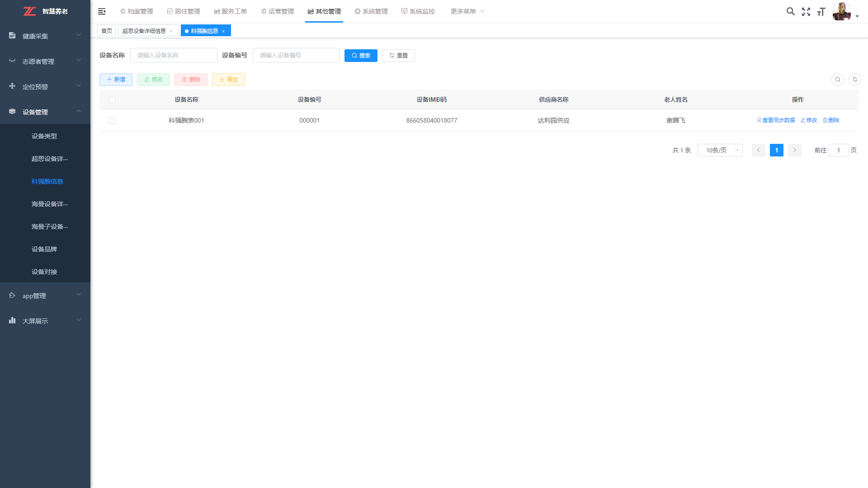Expand the 健康采集 sidebar menu
This screenshot has height=488, width=868.
[45, 36]
